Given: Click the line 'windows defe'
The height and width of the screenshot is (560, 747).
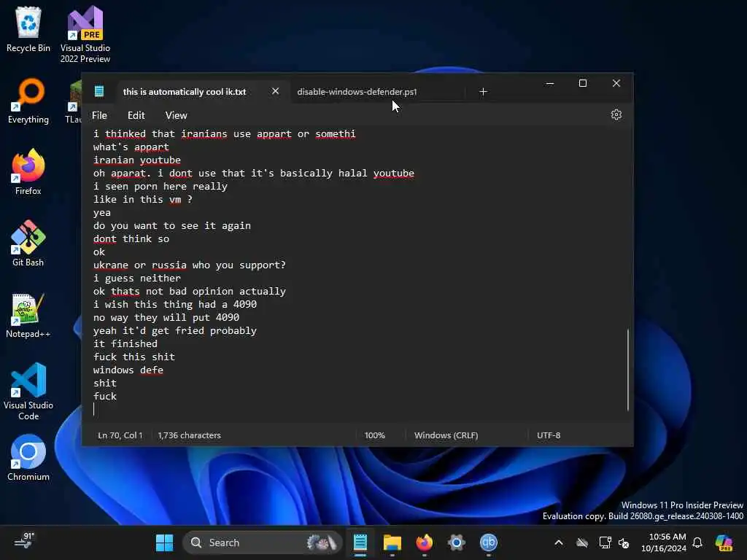Looking at the screenshot, I should tap(128, 370).
